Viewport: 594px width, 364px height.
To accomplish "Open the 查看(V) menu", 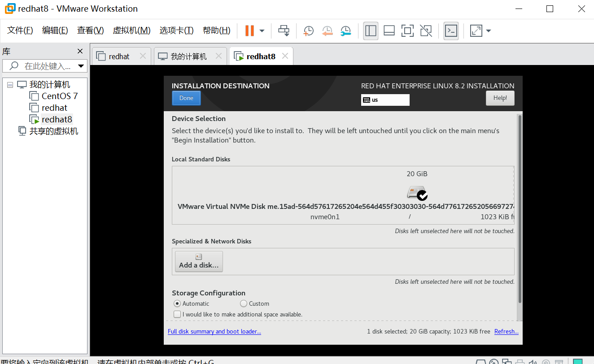I will point(90,30).
